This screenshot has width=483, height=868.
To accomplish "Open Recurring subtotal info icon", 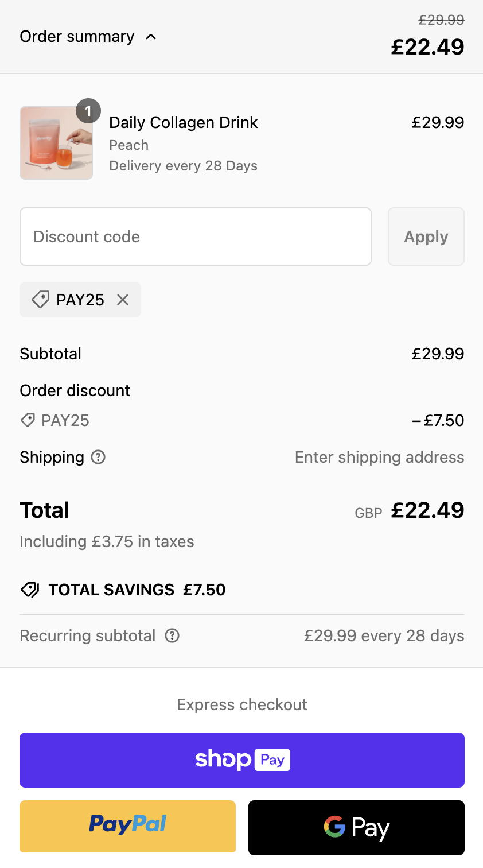I will click(x=172, y=635).
